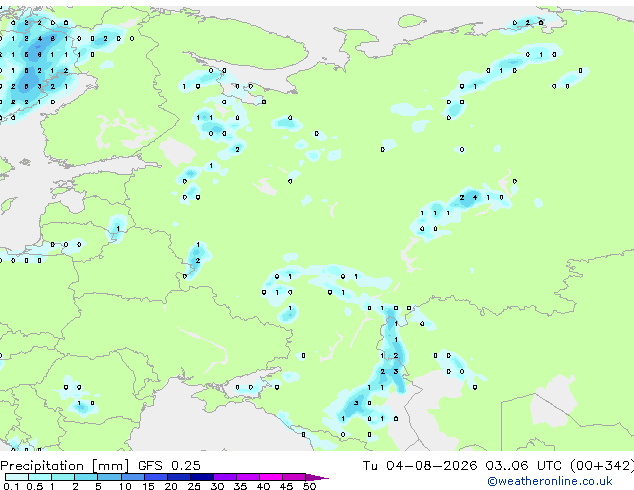634x490 pixels.
Task: Pick the 40–45 mm magenta swatch
Action: point(271,477)
